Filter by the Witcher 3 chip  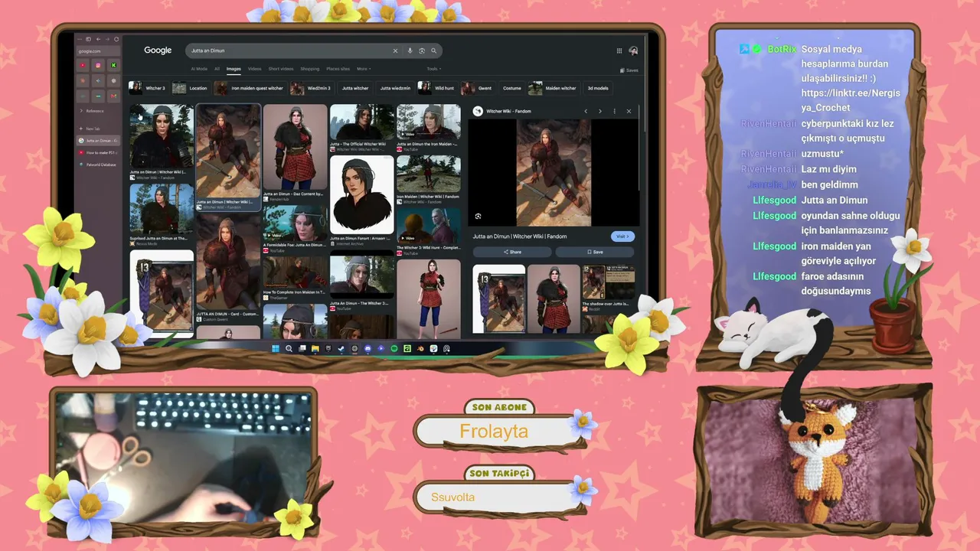pos(147,88)
